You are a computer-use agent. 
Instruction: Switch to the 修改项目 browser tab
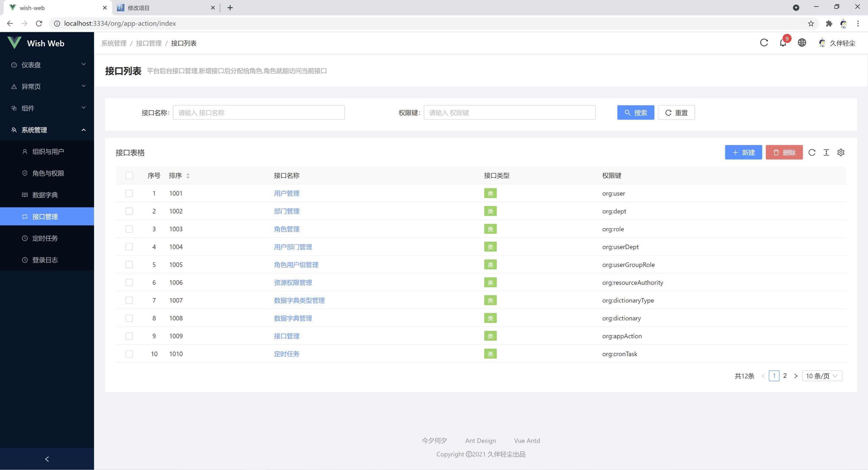(165, 8)
